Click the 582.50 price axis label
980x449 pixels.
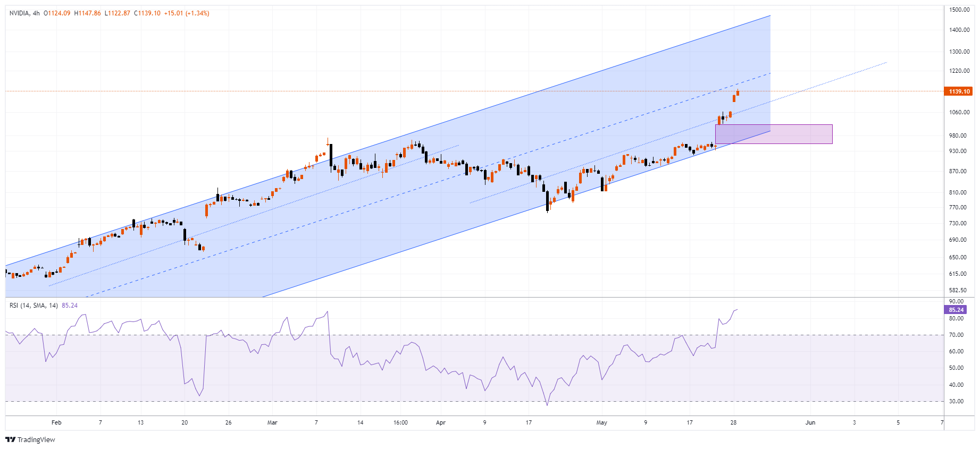(x=958, y=290)
